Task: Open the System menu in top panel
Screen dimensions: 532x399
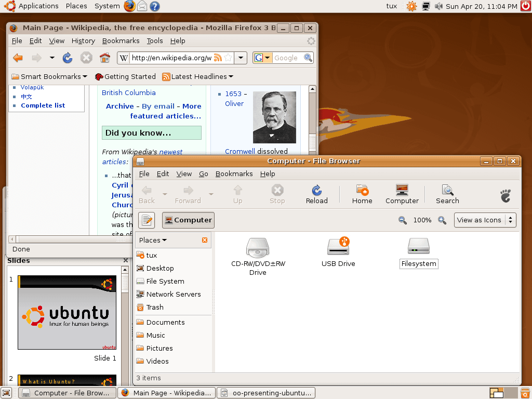Action: tap(107, 6)
